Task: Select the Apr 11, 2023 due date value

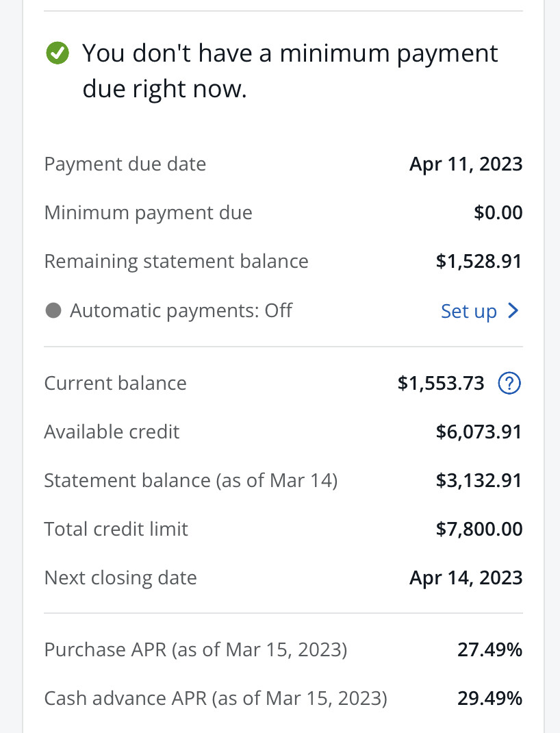Action: coord(466,164)
